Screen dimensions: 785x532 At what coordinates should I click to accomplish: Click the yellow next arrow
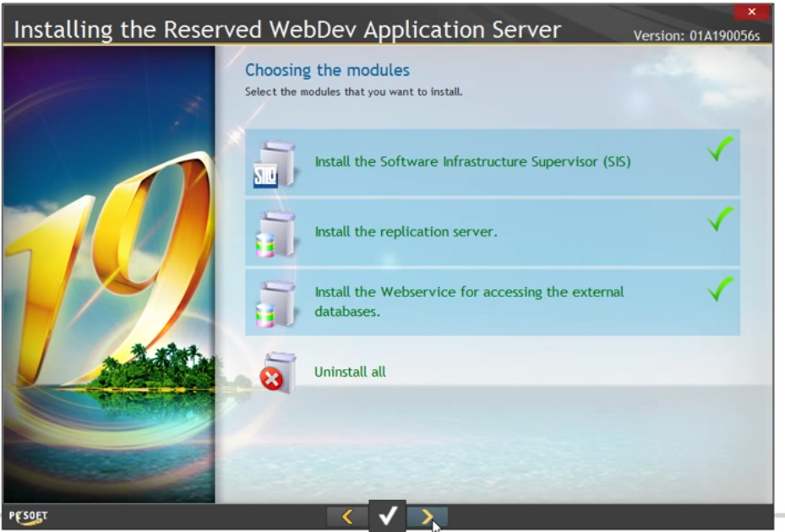[429, 517]
